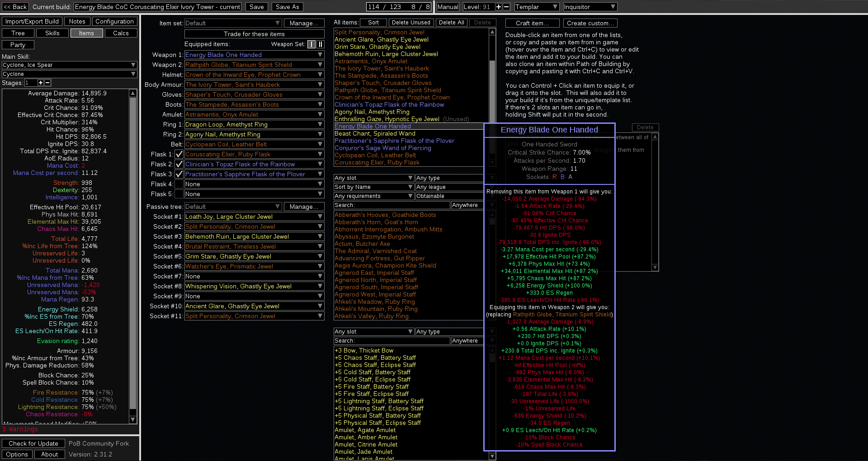Switch to Weapon Set II
Image resolution: width=868 pixels, height=461 pixels.
(x=321, y=44)
